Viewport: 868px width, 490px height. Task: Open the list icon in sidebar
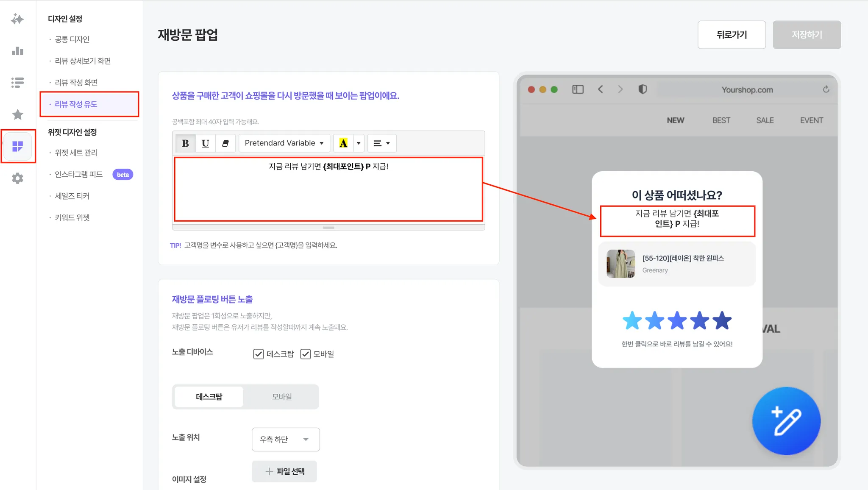coord(17,82)
